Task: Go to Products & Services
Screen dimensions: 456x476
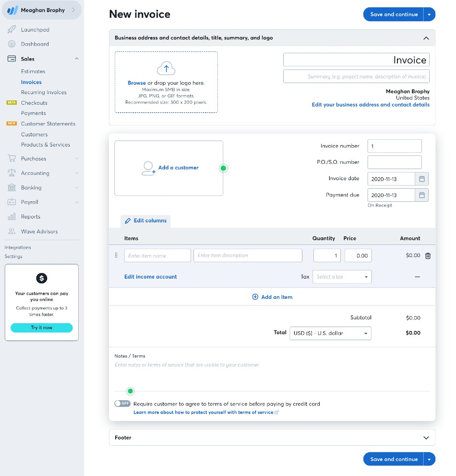Action: 46,145
